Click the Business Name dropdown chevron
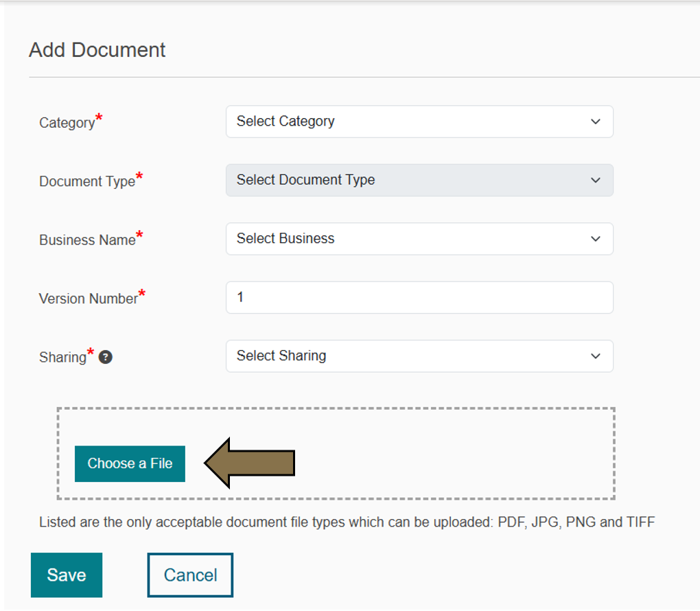This screenshot has height=611, width=700. tap(596, 239)
